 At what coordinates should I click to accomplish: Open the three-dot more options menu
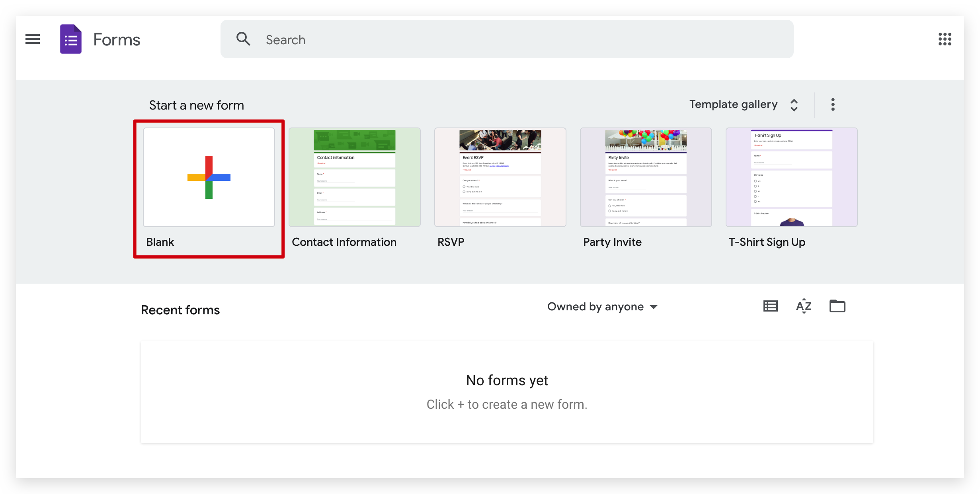pyautogui.click(x=833, y=105)
